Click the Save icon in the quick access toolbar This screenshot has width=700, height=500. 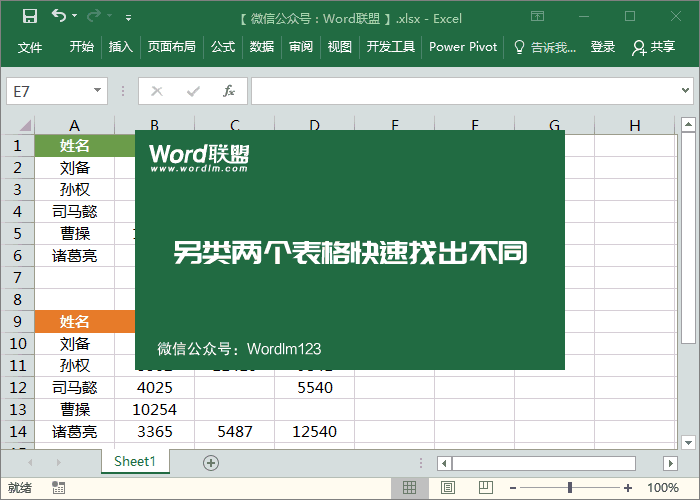[30, 17]
